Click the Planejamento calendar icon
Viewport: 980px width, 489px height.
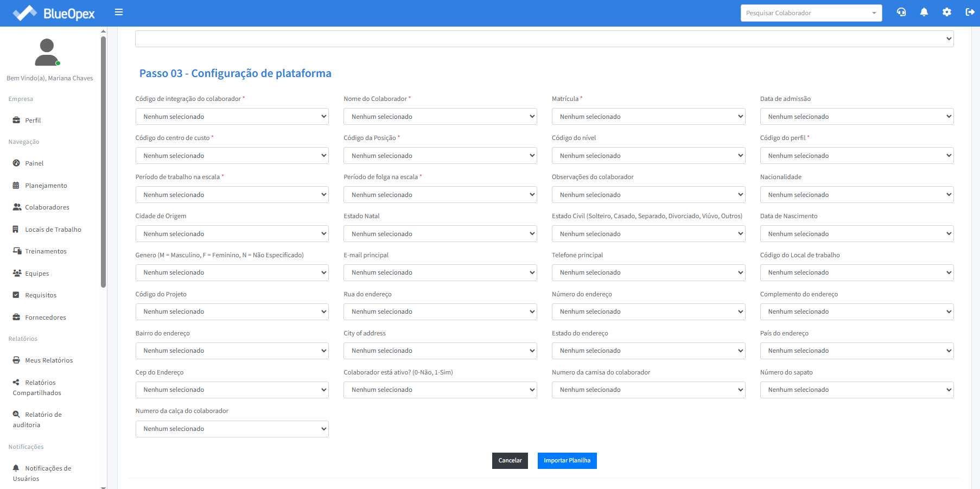16,186
